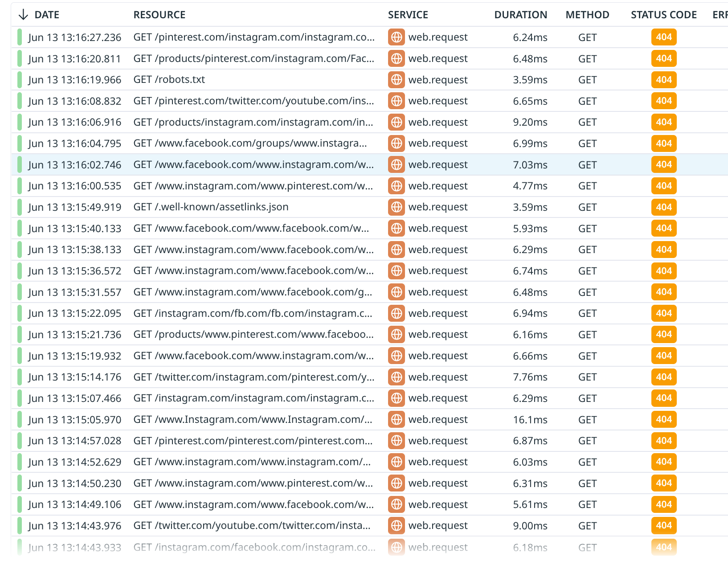Click web.request globe icon in 13:15:14.176 row
Viewport: 728px width, 561px height.
click(397, 377)
